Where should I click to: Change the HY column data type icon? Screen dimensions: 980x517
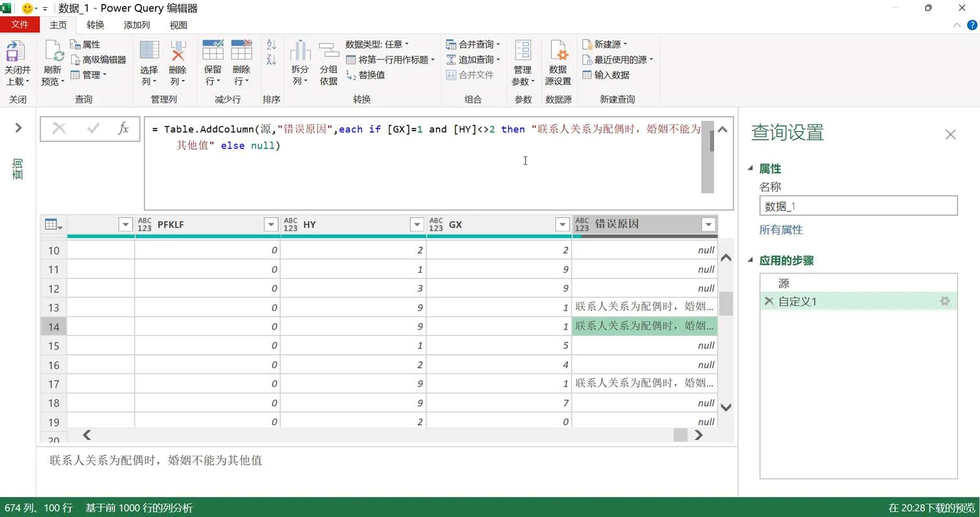point(290,224)
